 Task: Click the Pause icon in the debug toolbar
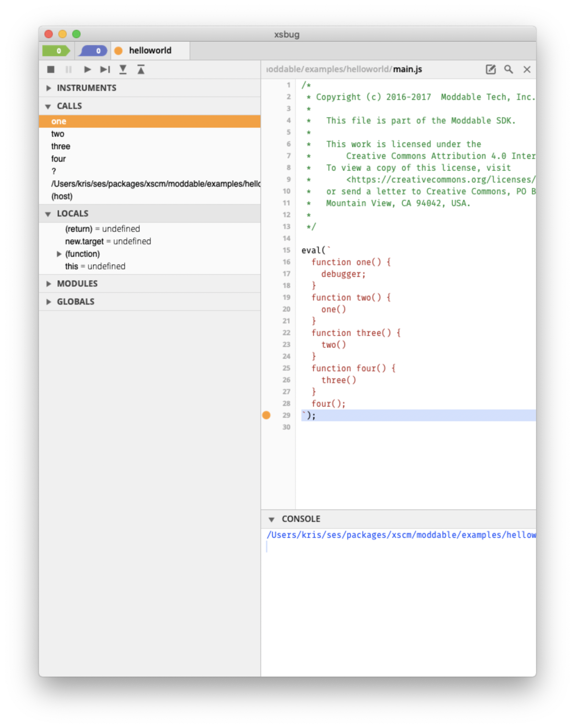[x=69, y=69]
